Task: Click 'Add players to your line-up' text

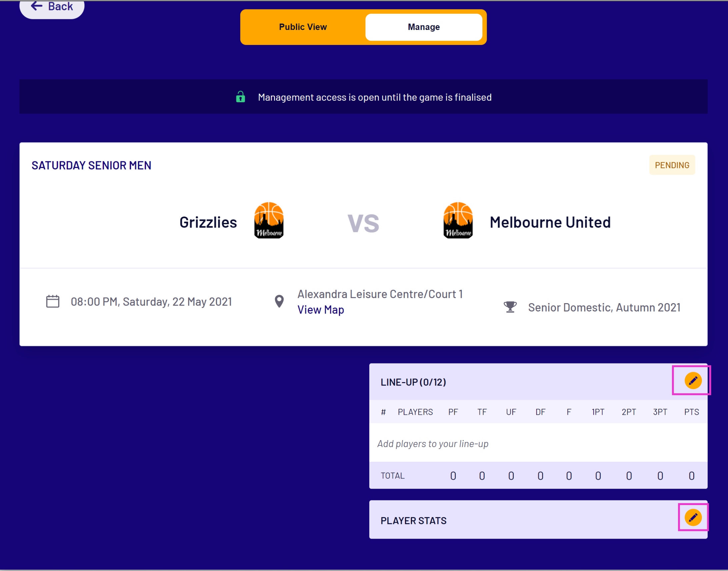Action: [x=433, y=444]
